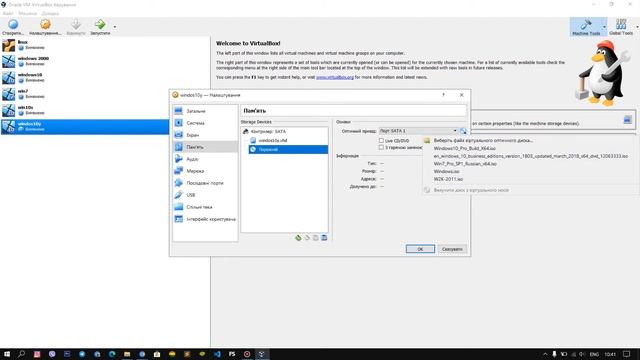
Task: Click the taskbar clock showing 10:41
Action: pyautogui.click(x=610, y=354)
